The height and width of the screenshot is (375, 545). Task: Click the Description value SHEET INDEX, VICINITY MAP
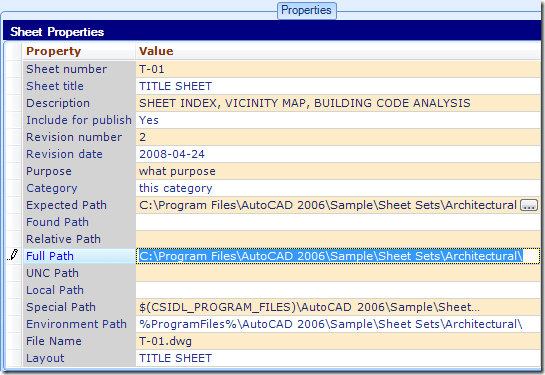point(304,103)
